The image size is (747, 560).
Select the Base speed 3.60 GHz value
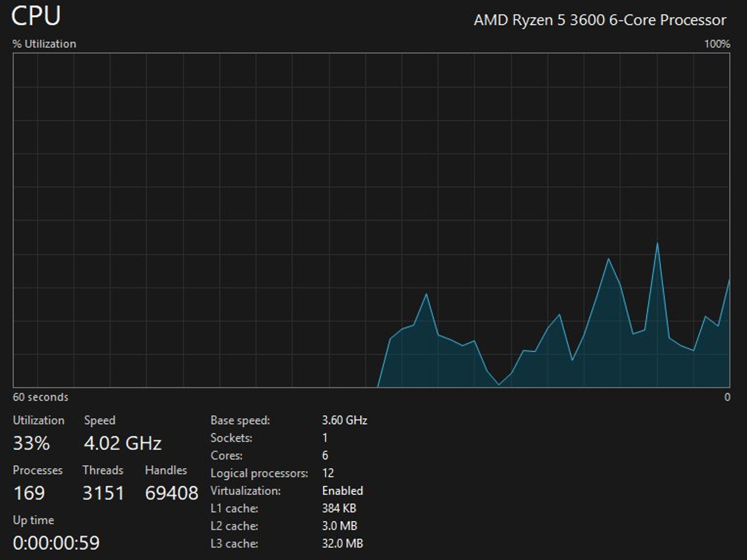pos(345,420)
